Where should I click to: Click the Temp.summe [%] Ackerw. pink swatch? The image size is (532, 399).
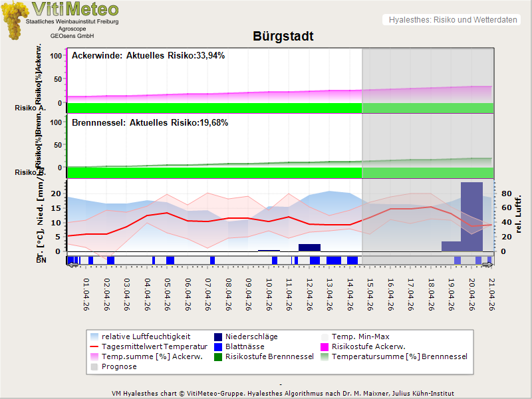point(94,357)
